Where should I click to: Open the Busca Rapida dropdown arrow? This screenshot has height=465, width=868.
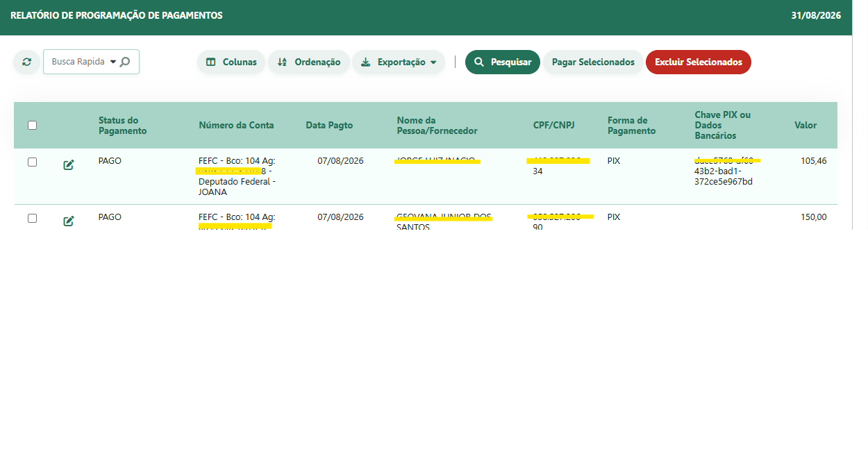113,62
